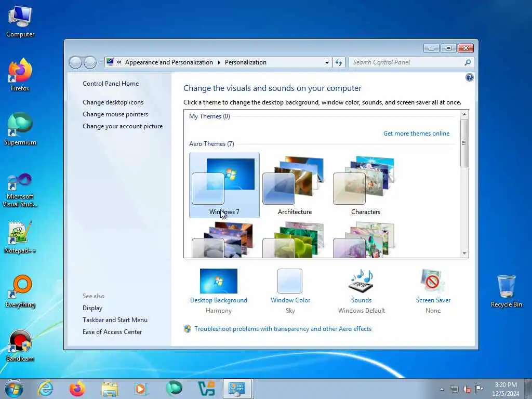Viewport: 532px width, 399px height.
Task: Expand the breadcrumb arrow after Appearance and Personalization
Action: [219, 62]
